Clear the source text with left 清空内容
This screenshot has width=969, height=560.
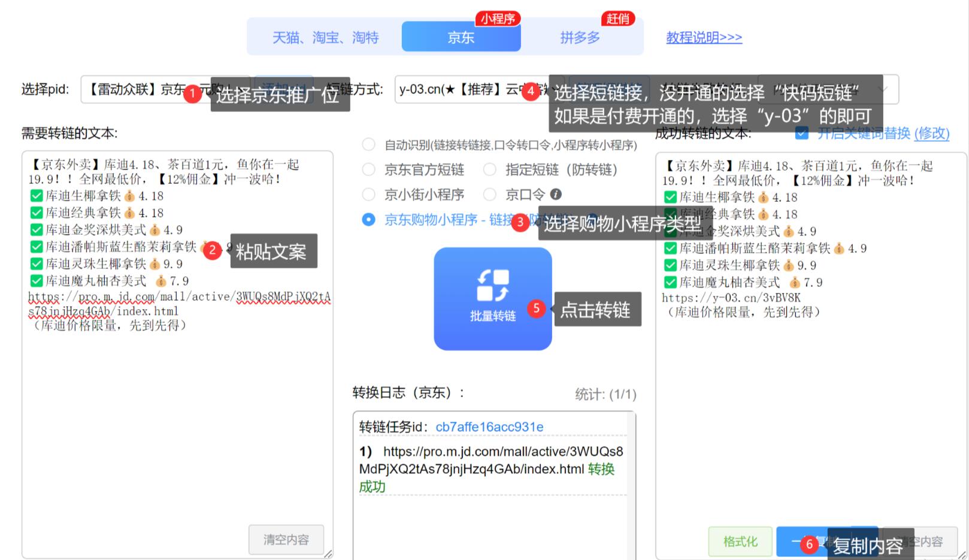286,540
